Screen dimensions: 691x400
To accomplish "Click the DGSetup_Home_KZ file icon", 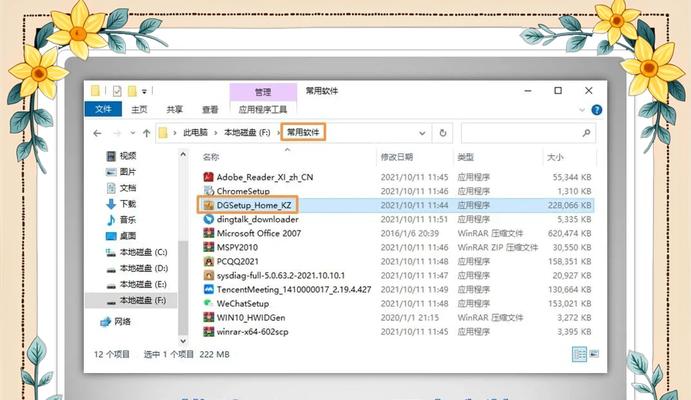I will (208, 205).
